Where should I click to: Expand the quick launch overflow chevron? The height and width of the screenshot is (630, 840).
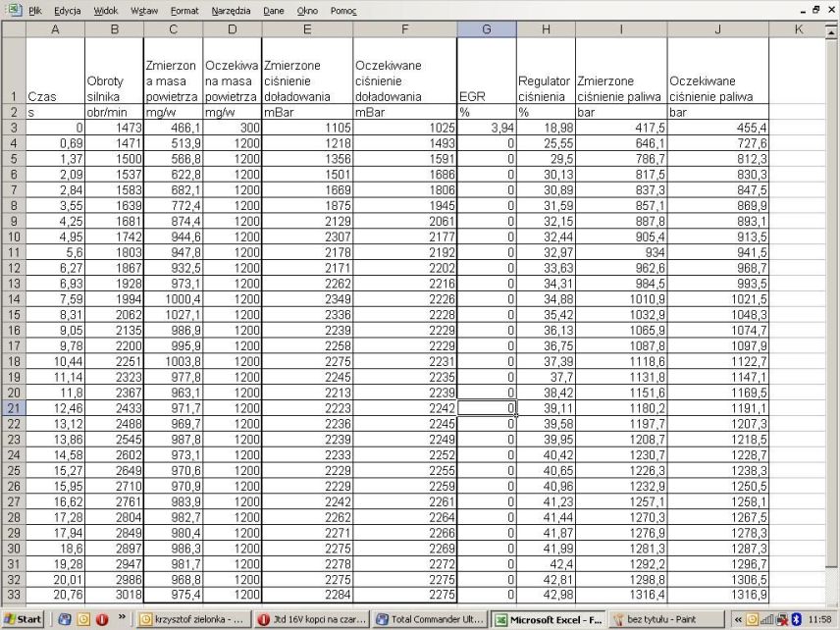click(x=122, y=617)
